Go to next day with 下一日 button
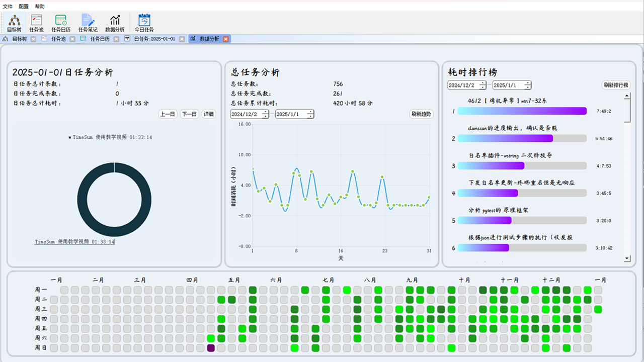 pyautogui.click(x=189, y=114)
